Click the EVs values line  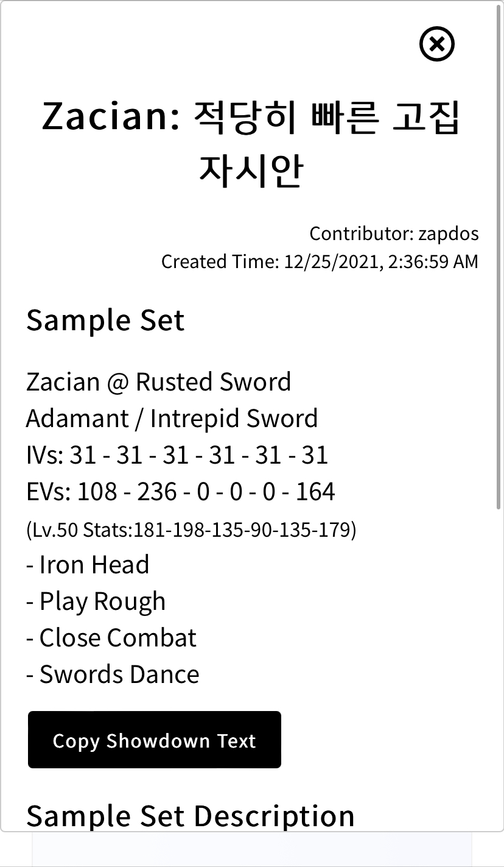coord(181,492)
